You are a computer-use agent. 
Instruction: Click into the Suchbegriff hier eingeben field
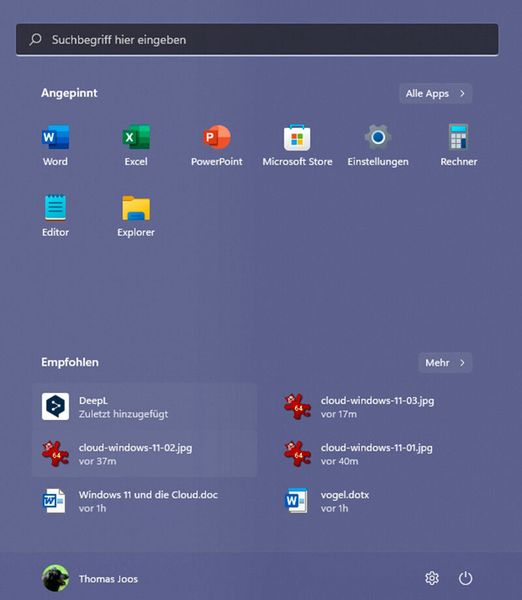[257, 40]
